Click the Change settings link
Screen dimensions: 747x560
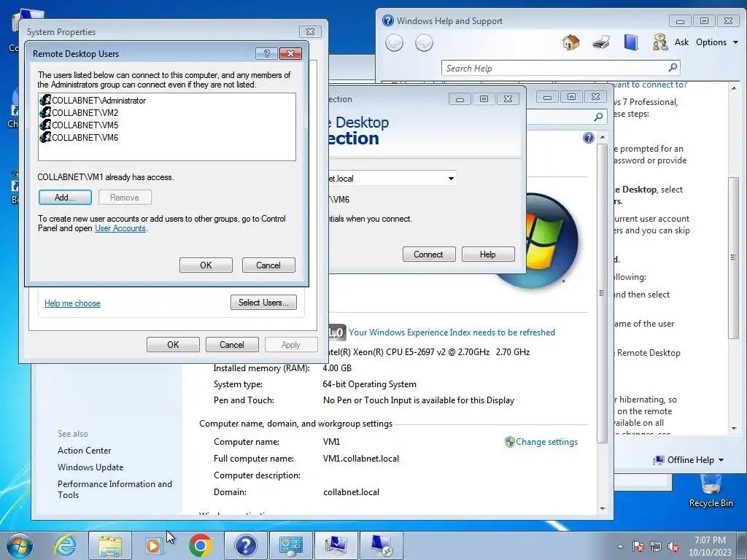pyautogui.click(x=546, y=442)
